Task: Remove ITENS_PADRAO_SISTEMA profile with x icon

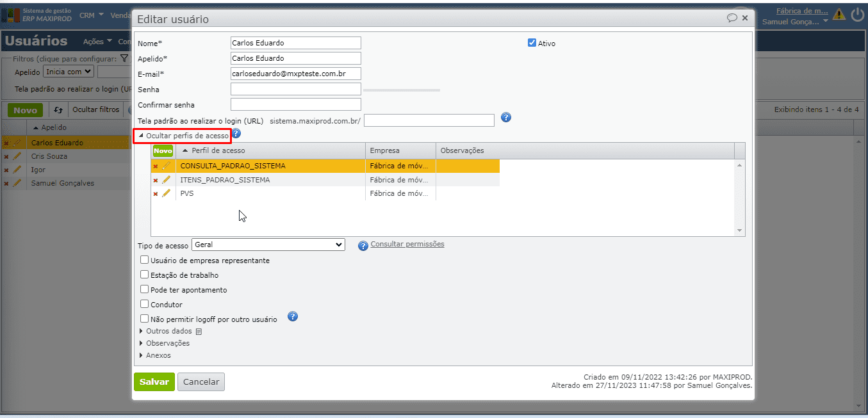Action: [156, 181]
